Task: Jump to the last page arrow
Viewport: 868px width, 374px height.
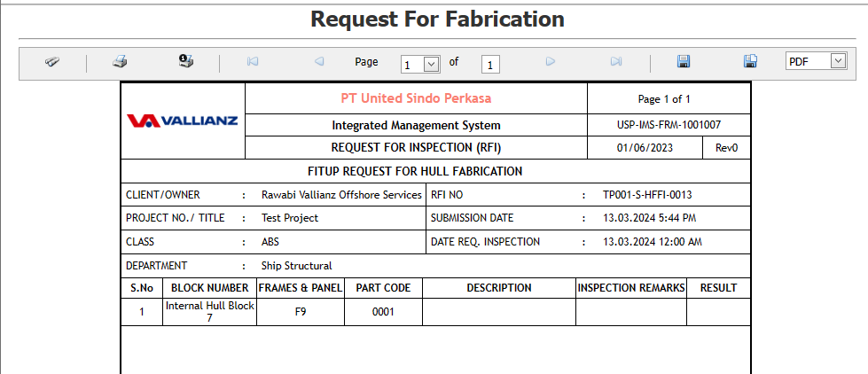Action: [x=616, y=62]
